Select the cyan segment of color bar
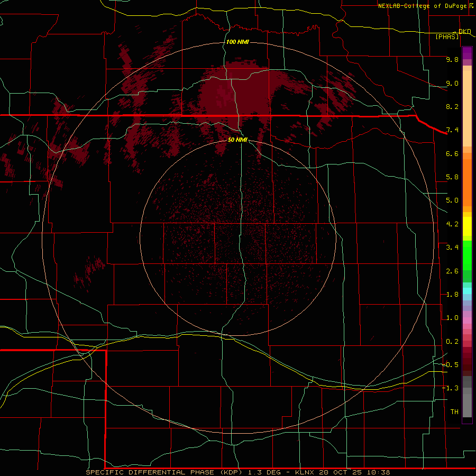Image resolution: width=476 pixels, height=476 pixels. coord(467,291)
